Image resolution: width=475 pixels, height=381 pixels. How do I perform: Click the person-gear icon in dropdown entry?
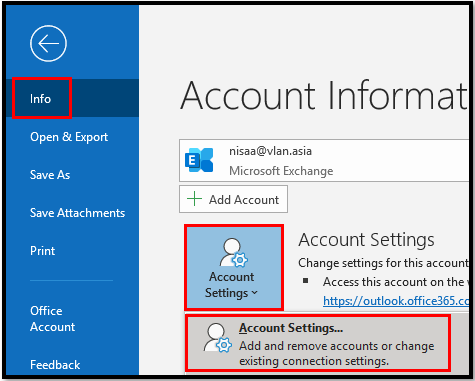[218, 338]
